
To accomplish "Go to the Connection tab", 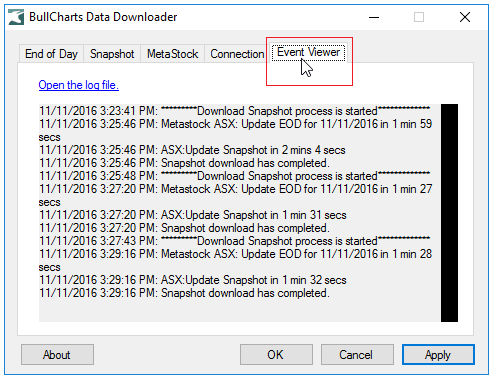I will pyautogui.click(x=237, y=54).
